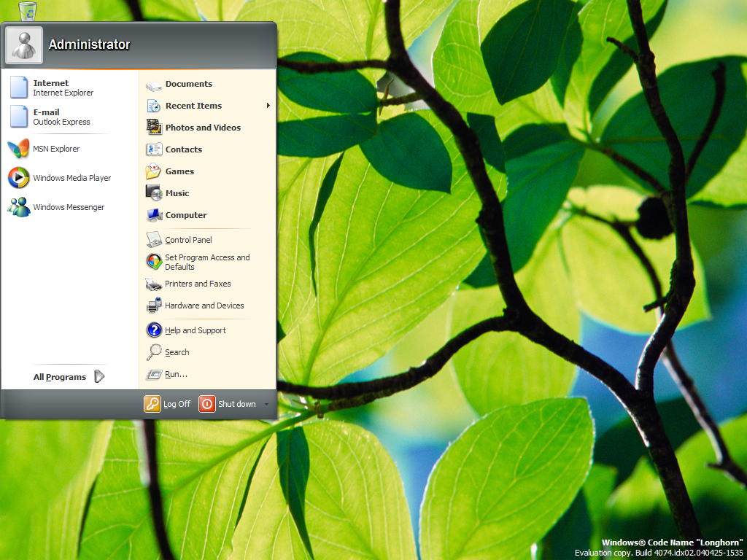
Task: Open the Run... dialog entry
Action: point(176,374)
